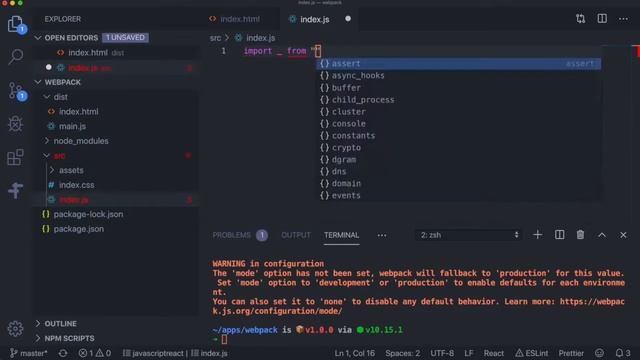The image size is (640, 360).
Task: Click src in the breadcrumb
Action: click(215, 38)
